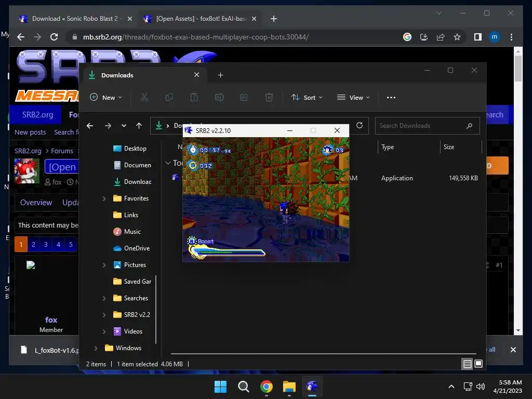This screenshot has height=399, width=532.
Task: Click the Cut icon in Explorer toolbar
Action: pos(144,97)
